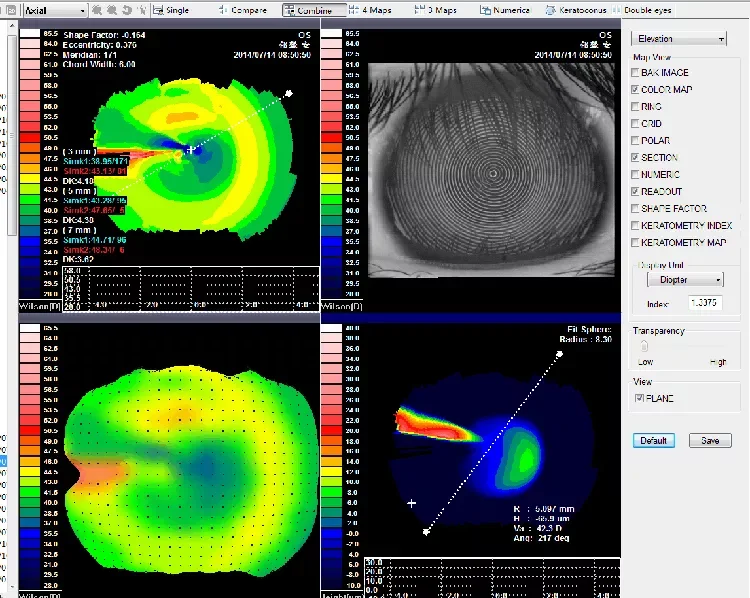Click the Save button
The image size is (750, 598).
710,441
